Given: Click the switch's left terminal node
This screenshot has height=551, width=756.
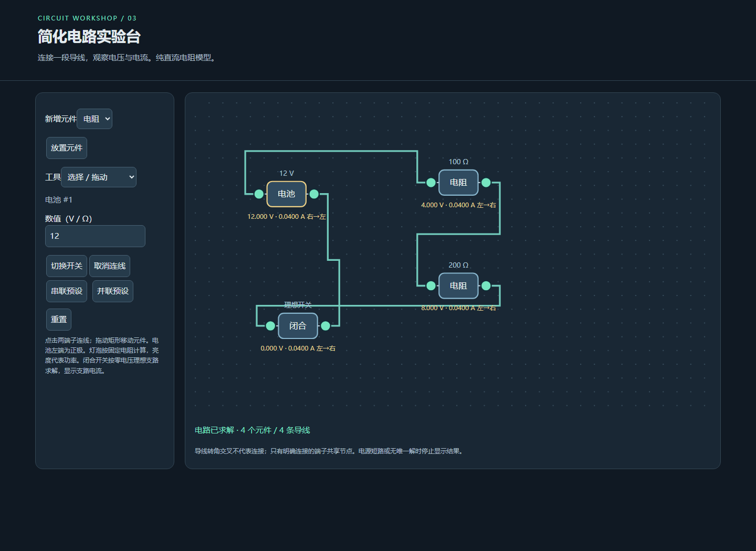Looking at the screenshot, I should pyautogui.click(x=270, y=326).
